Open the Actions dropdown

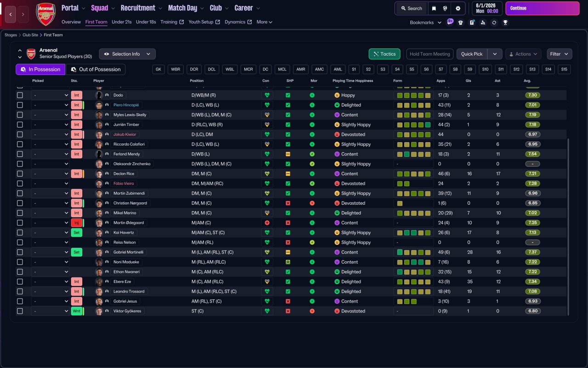(x=523, y=54)
